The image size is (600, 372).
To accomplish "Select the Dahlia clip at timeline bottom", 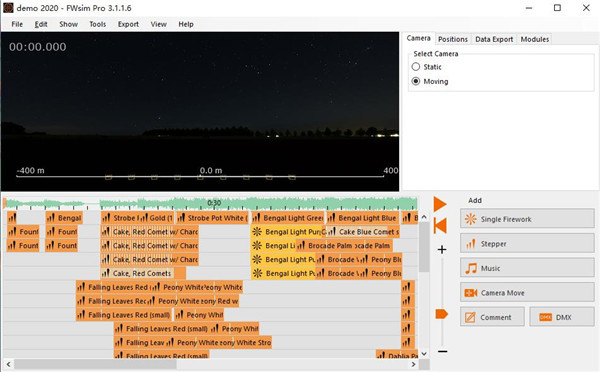I will (x=397, y=354).
